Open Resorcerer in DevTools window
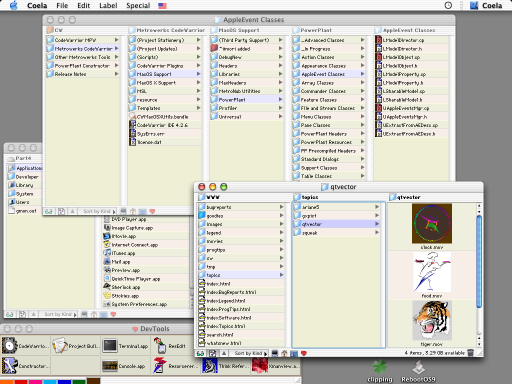The width and height of the screenshot is (512, 384). click(x=160, y=366)
